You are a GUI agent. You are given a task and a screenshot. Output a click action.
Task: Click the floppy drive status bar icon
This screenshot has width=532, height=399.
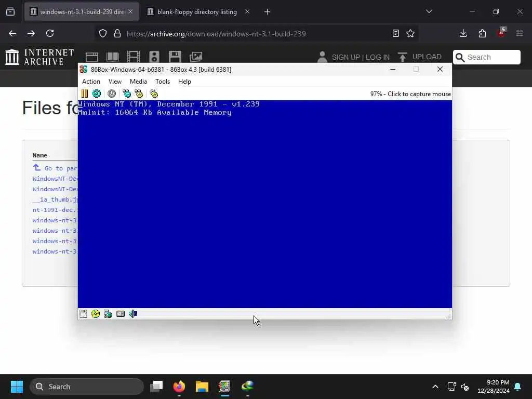[83, 314]
